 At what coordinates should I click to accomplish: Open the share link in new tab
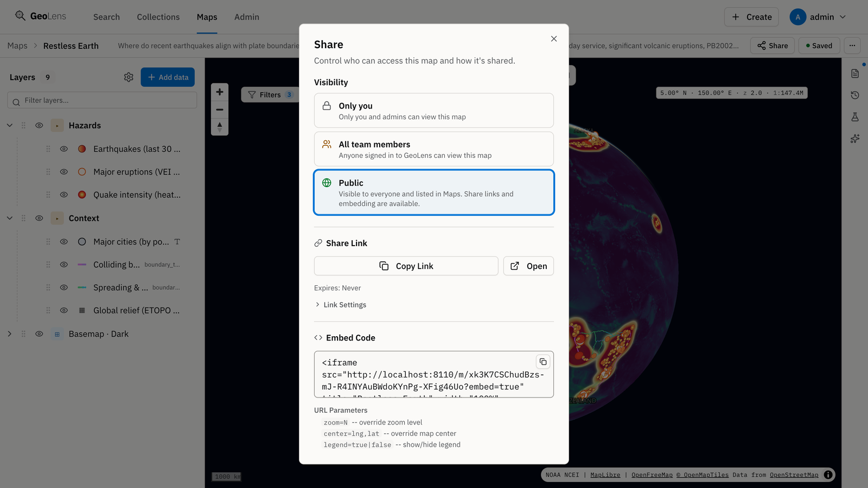(528, 266)
